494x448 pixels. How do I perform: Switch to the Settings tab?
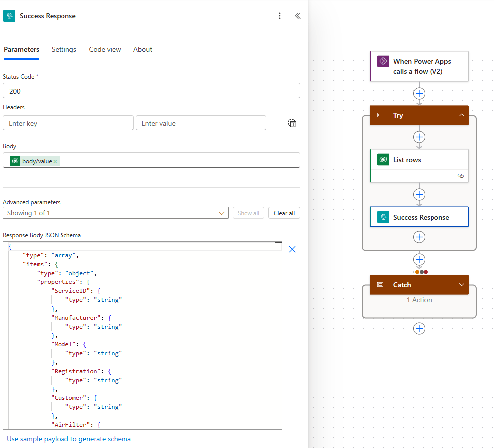[64, 49]
